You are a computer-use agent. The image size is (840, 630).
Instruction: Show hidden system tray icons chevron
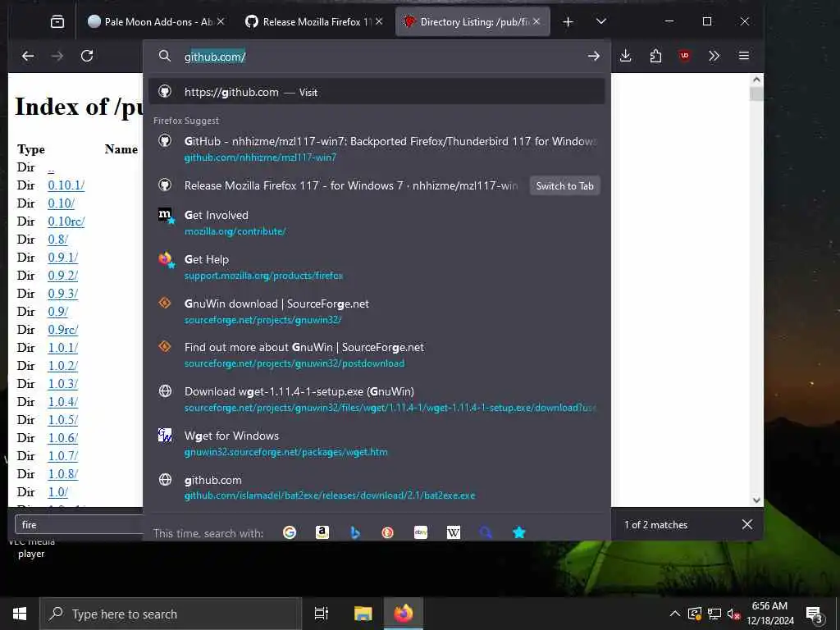(x=675, y=614)
